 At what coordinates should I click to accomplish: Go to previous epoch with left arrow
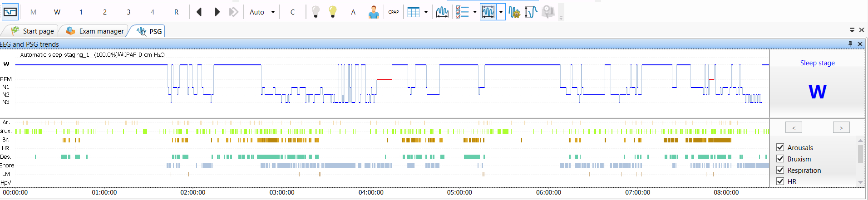199,12
